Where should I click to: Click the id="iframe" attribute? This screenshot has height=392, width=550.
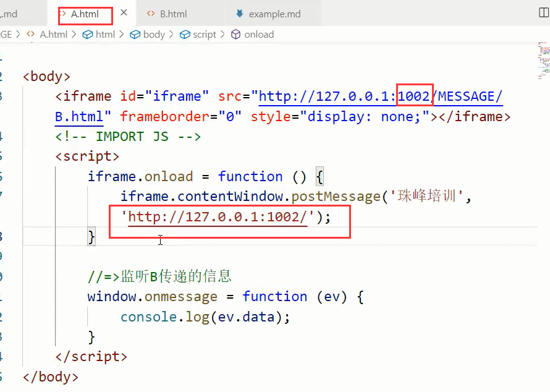click(x=164, y=96)
